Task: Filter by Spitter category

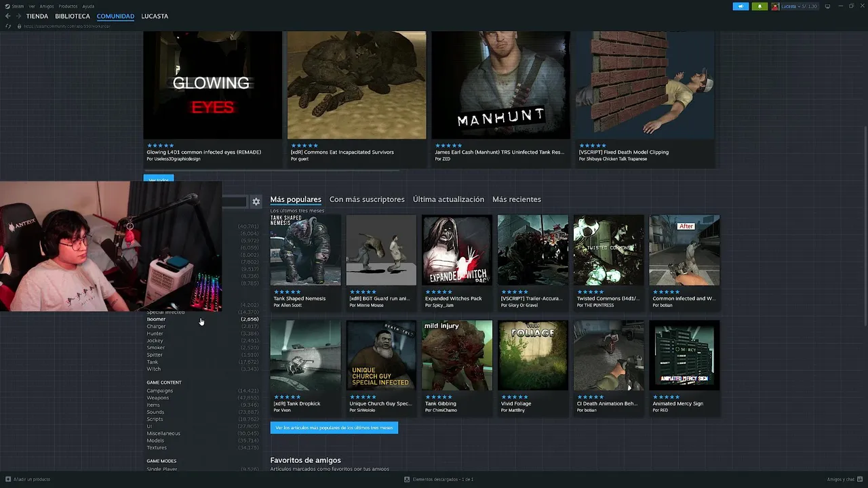Action: [155, 355]
